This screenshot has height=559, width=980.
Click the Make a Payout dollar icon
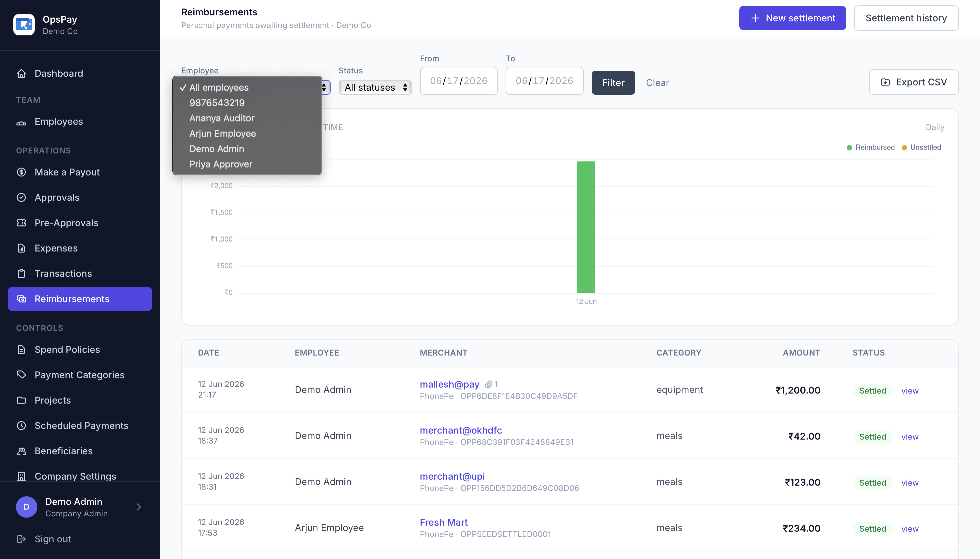pyautogui.click(x=21, y=172)
